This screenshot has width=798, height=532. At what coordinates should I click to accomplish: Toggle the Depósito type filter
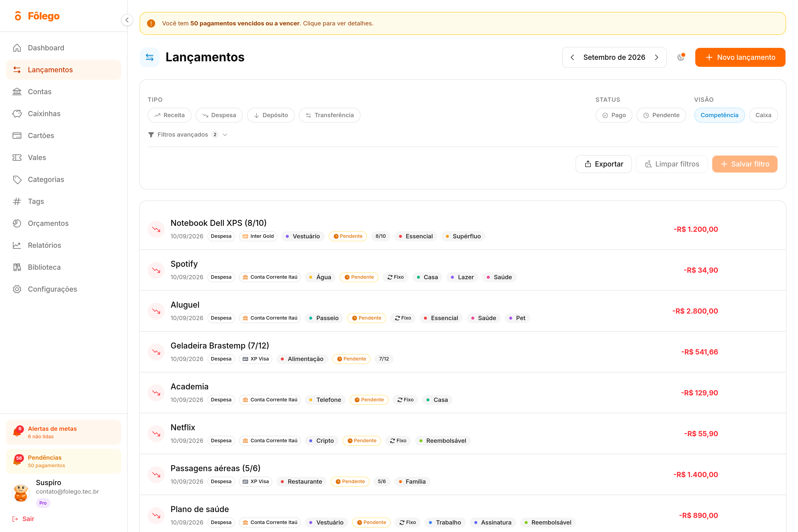pyautogui.click(x=271, y=115)
